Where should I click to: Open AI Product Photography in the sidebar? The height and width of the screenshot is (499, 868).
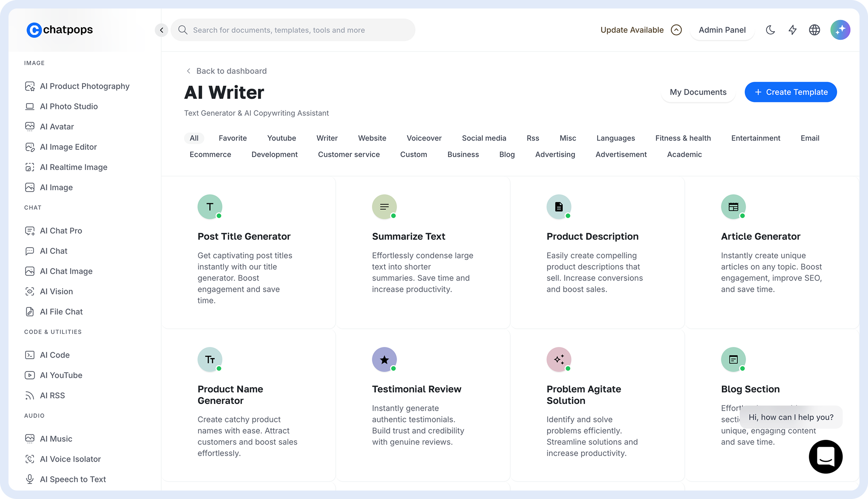point(84,86)
